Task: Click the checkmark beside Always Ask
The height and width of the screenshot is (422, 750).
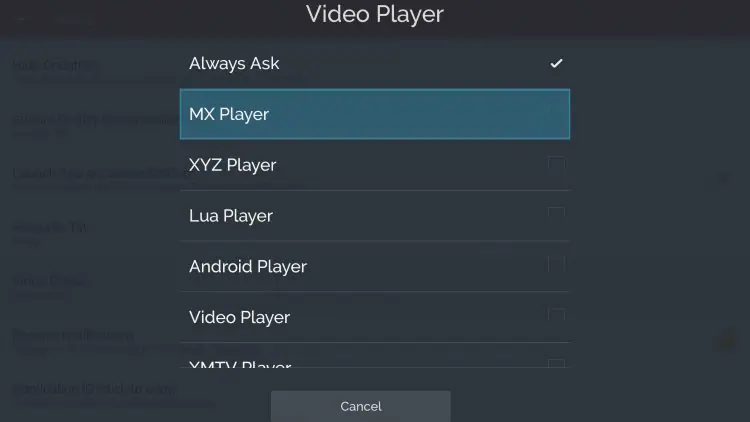Action: tap(556, 63)
